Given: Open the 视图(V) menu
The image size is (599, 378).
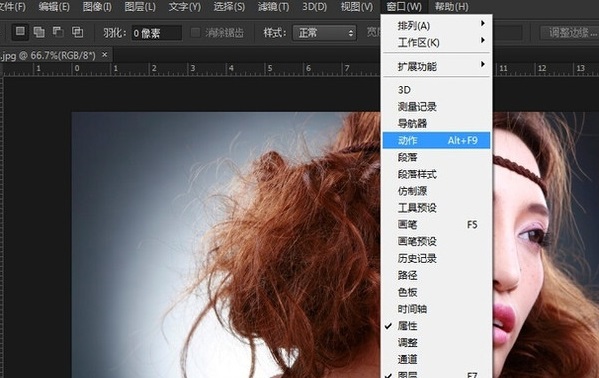Looking at the screenshot, I should 356,6.
